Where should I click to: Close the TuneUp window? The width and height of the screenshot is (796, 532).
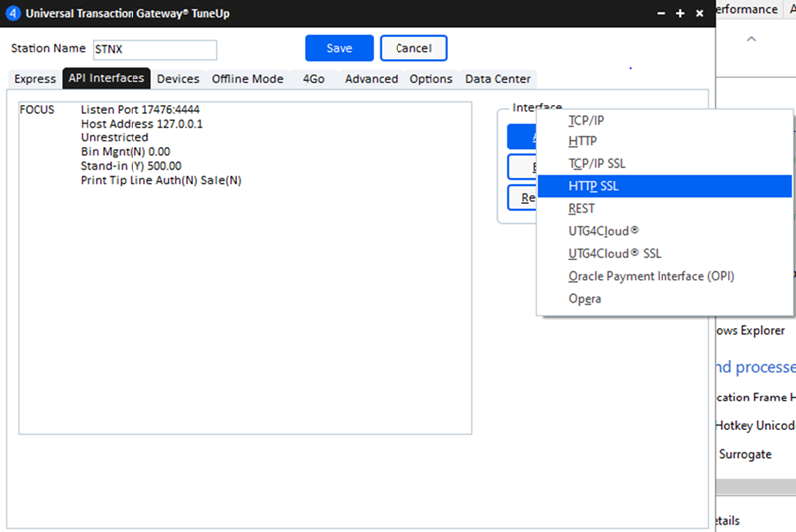click(700, 14)
